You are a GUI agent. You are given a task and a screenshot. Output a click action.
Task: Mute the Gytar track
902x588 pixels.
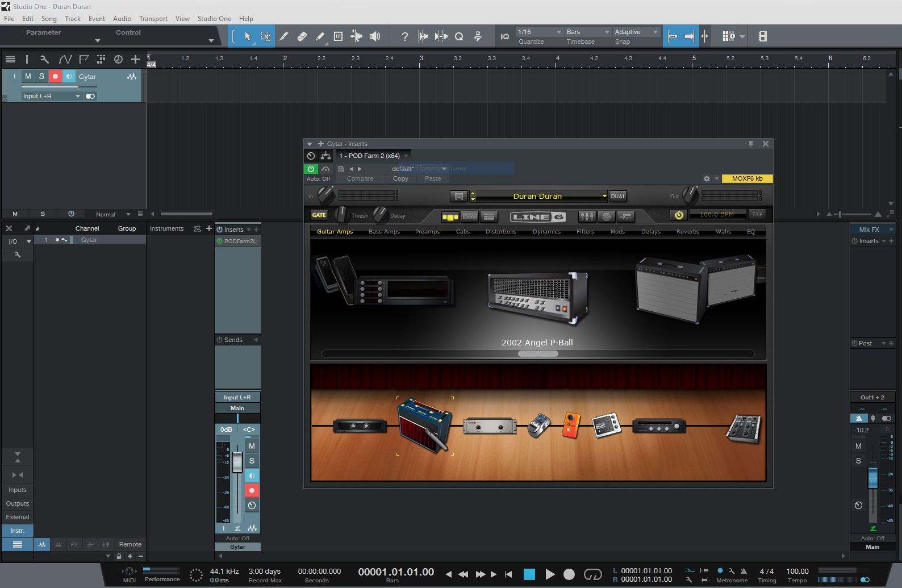(x=28, y=76)
